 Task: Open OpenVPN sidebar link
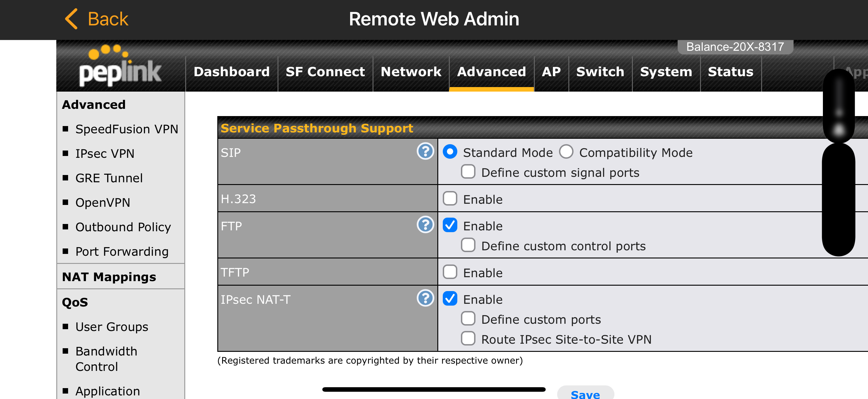[102, 203]
